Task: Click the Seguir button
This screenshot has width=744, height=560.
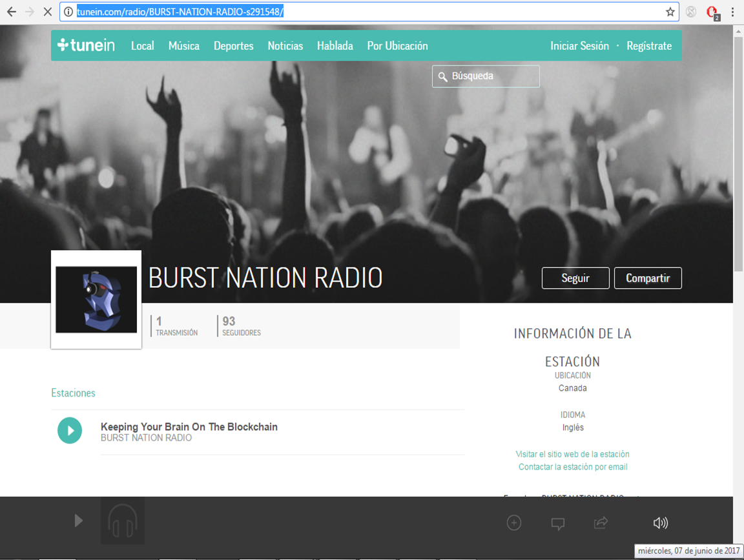Action: (x=575, y=278)
